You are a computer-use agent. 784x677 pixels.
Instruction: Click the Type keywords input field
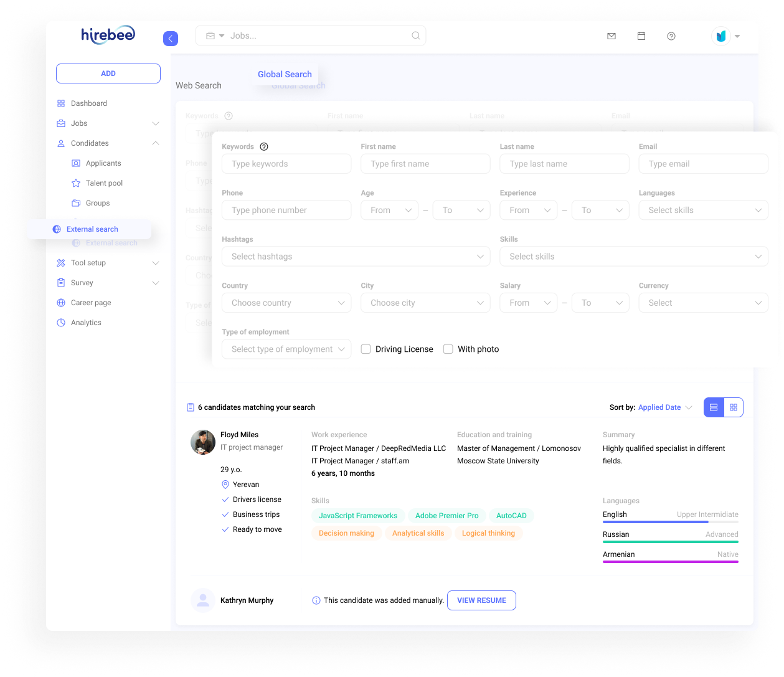pos(286,163)
